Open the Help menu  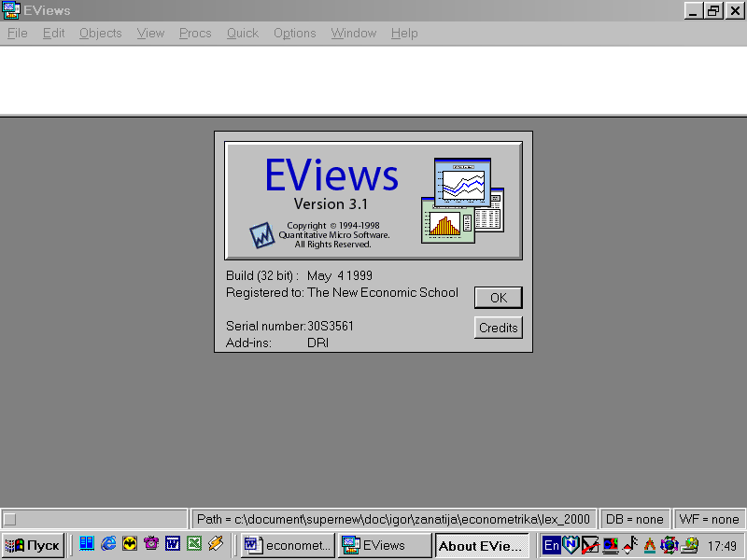tap(404, 33)
